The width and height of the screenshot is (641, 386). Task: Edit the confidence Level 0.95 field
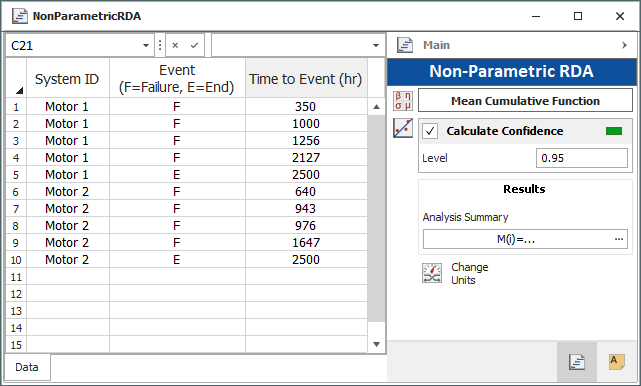tap(582, 158)
